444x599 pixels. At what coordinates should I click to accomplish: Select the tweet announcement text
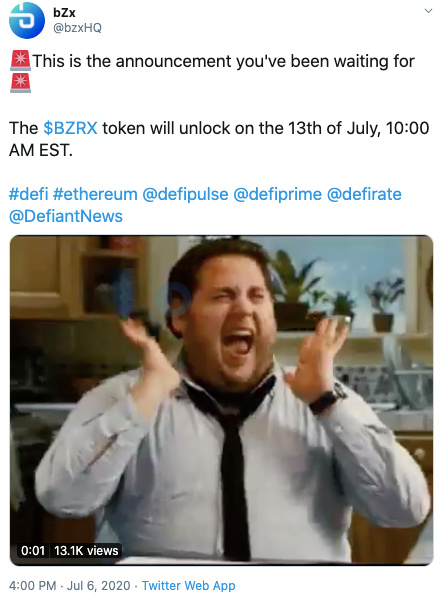tap(224, 61)
